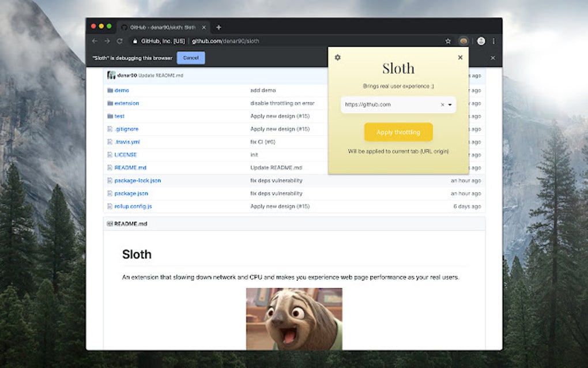This screenshot has width=588, height=368.
Task: Open Chrome's three-dot menu
Action: click(x=494, y=41)
